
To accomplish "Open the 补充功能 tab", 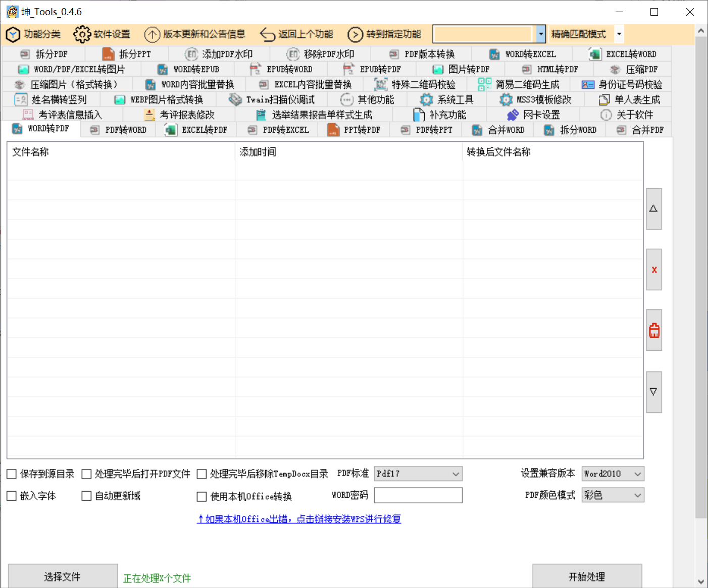I will pyautogui.click(x=439, y=115).
